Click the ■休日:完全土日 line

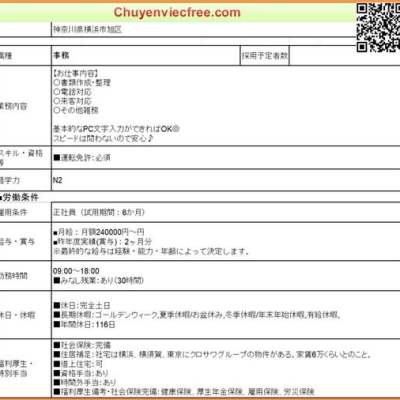click(x=82, y=305)
